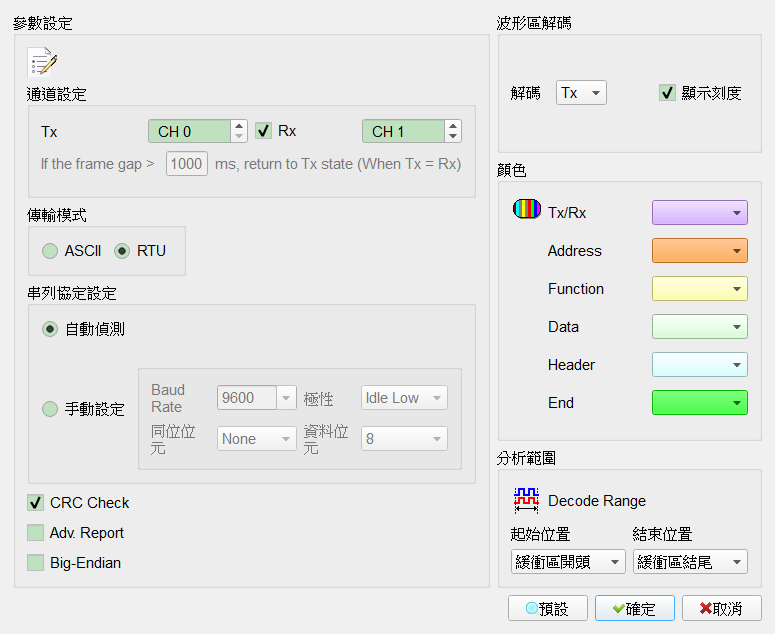
Task: Click the Rx CH 1 channel field
Action: pyautogui.click(x=403, y=131)
